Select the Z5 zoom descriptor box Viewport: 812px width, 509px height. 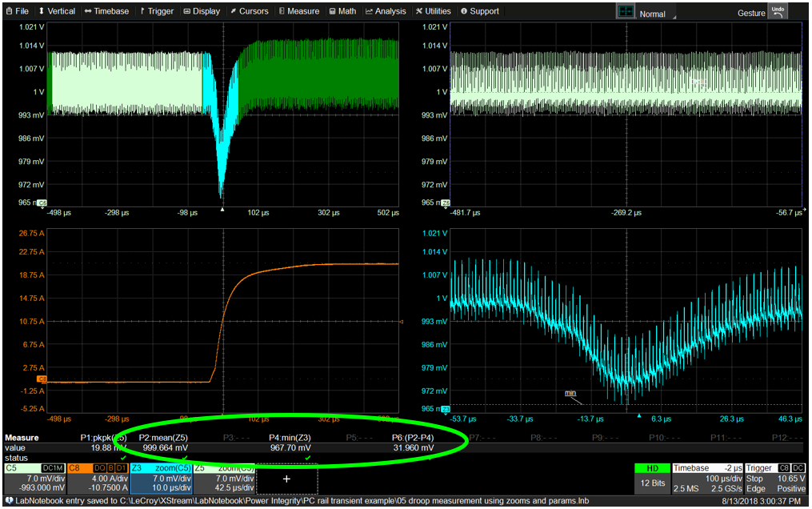click(x=222, y=477)
